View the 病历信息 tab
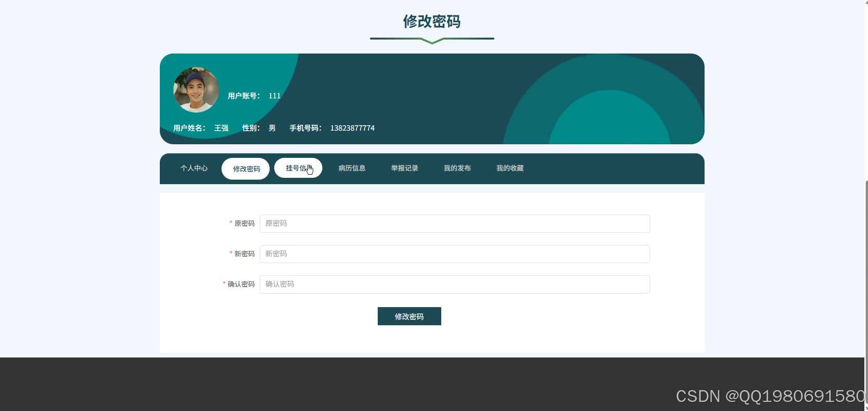 click(x=352, y=168)
